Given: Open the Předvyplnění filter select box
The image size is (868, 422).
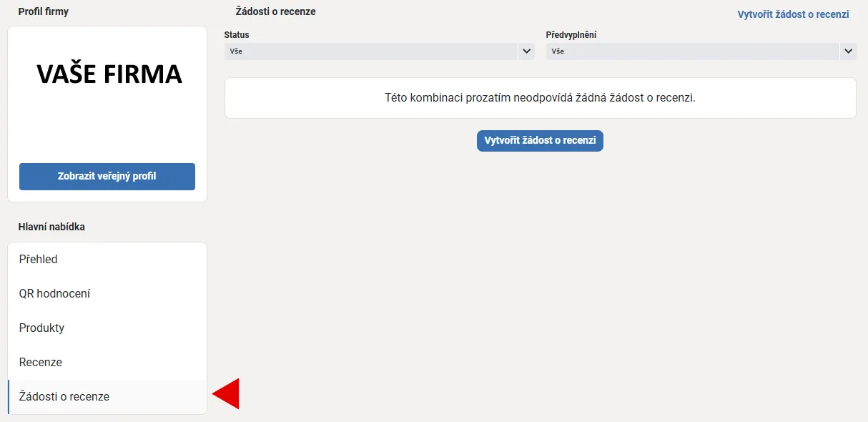Looking at the screenshot, I should 692,51.
